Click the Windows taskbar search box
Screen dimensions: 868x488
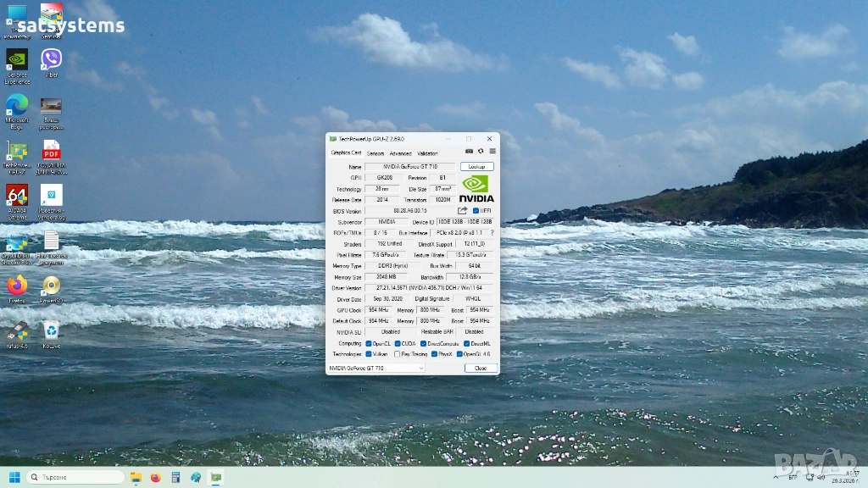tap(75, 477)
